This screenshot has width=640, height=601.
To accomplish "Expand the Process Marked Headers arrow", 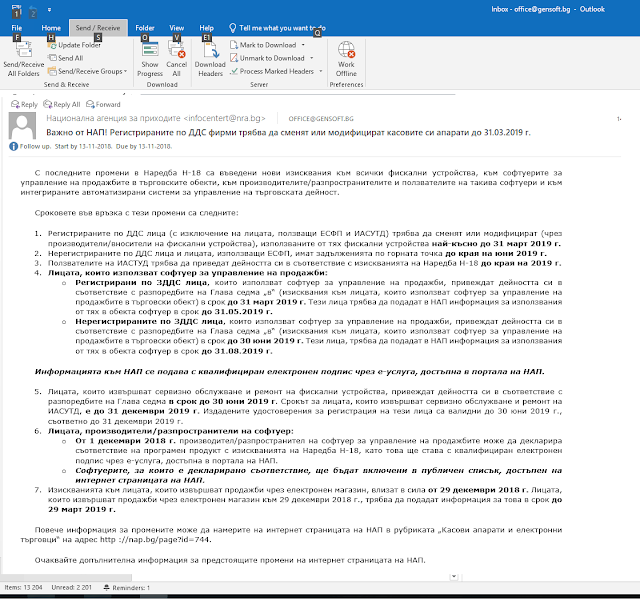I will 321,71.
